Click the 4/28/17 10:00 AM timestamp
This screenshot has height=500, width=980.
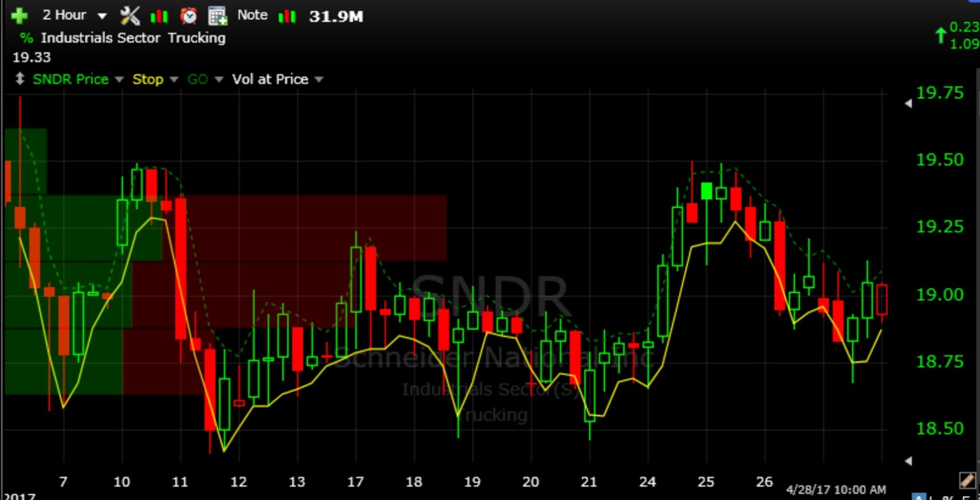836,490
